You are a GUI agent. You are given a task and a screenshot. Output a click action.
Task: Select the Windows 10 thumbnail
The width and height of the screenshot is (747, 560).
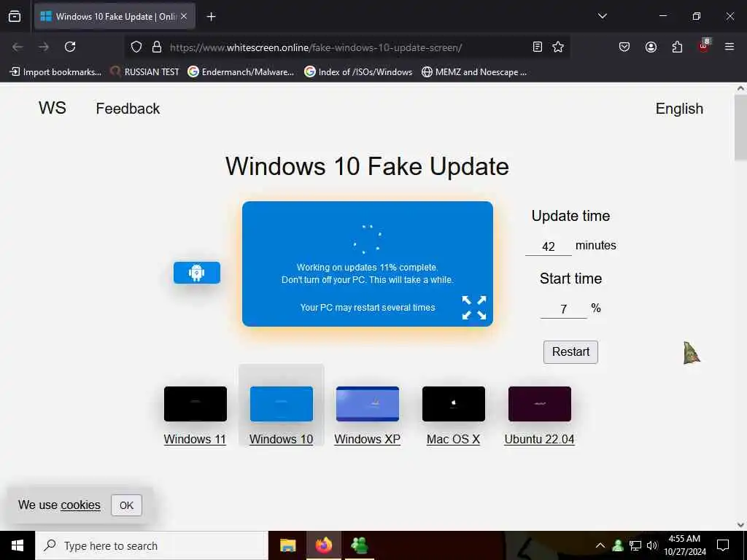point(282,404)
